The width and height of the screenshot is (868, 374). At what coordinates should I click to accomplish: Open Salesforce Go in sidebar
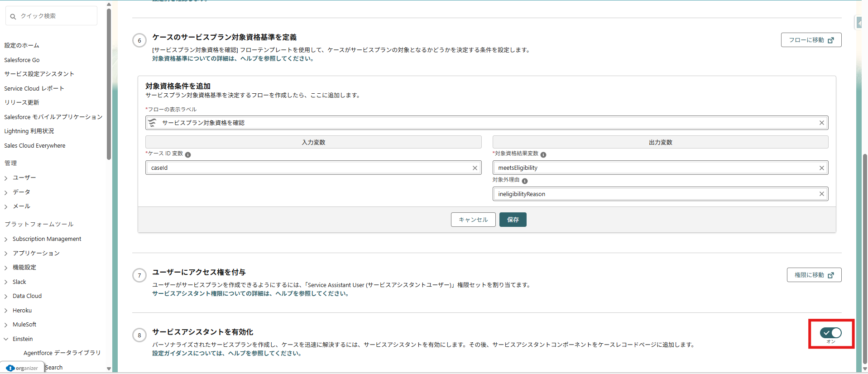22,60
